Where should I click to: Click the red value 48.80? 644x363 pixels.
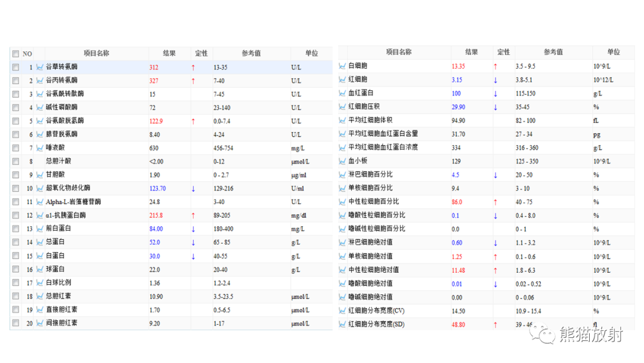pos(459,325)
